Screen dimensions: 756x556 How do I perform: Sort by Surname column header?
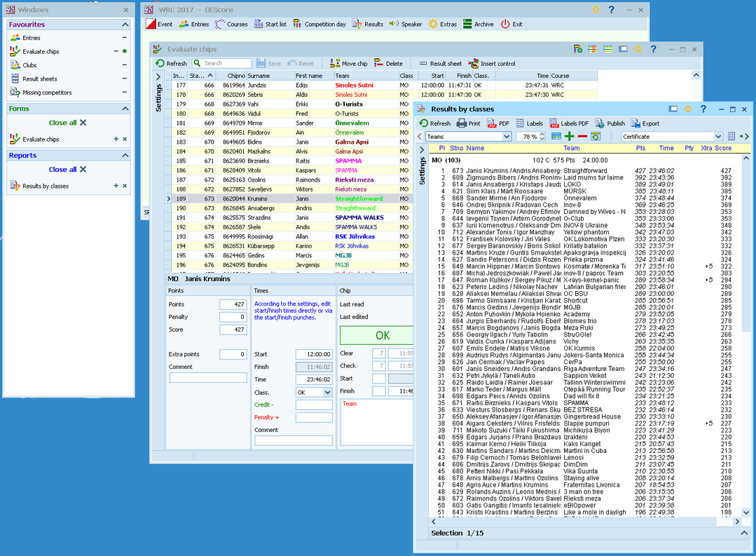tap(270, 76)
